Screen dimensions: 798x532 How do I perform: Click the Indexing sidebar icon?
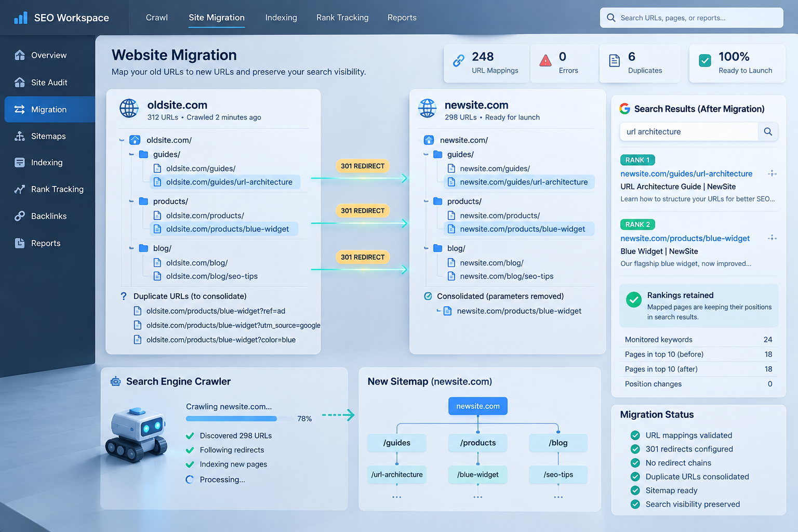20,163
